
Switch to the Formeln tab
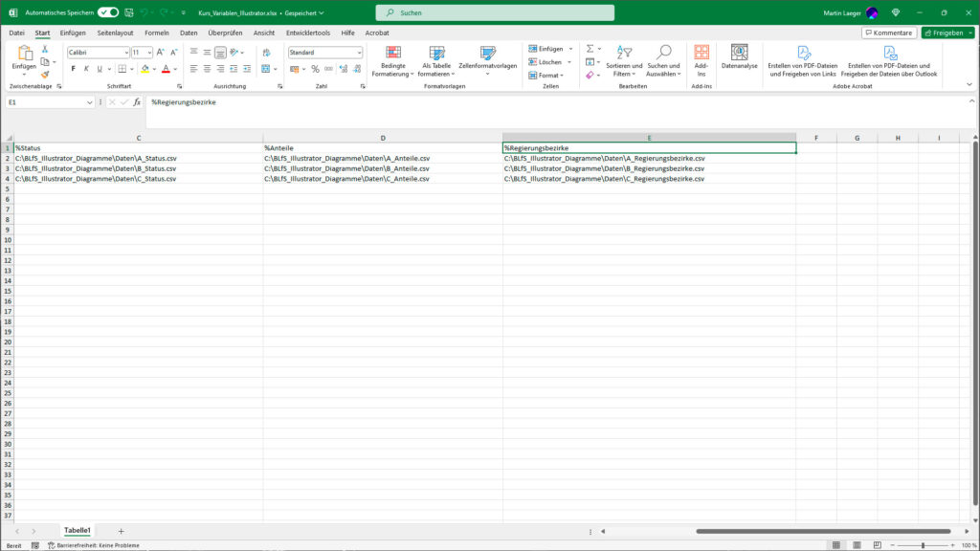[157, 33]
